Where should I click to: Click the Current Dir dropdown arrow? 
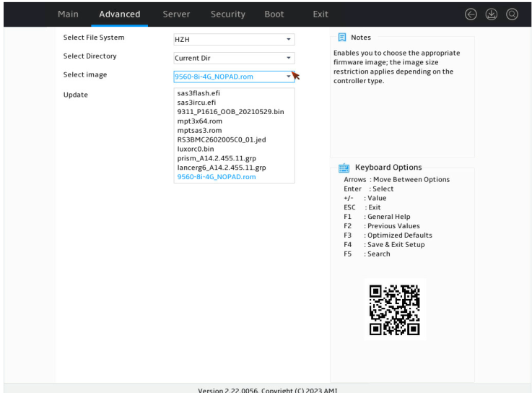(x=289, y=58)
